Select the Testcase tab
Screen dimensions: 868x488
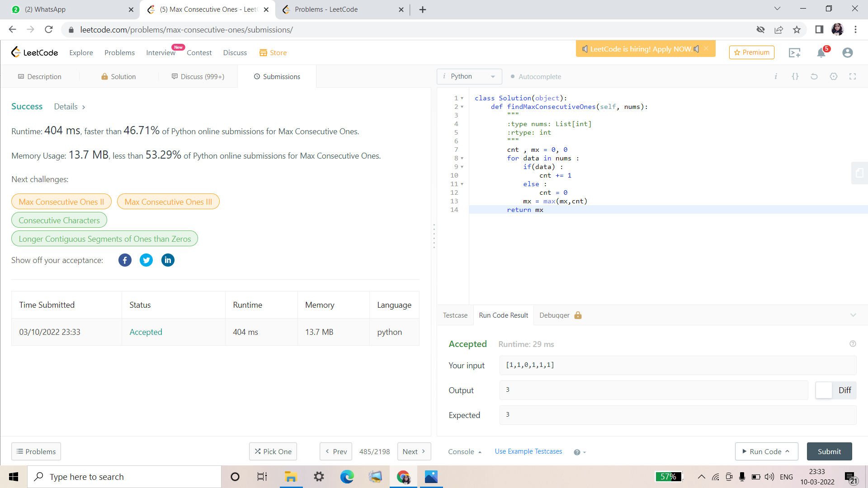(x=455, y=315)
